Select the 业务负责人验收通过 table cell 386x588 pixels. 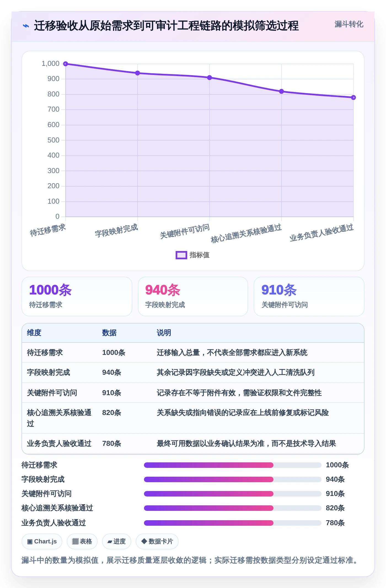pos(59,444)
